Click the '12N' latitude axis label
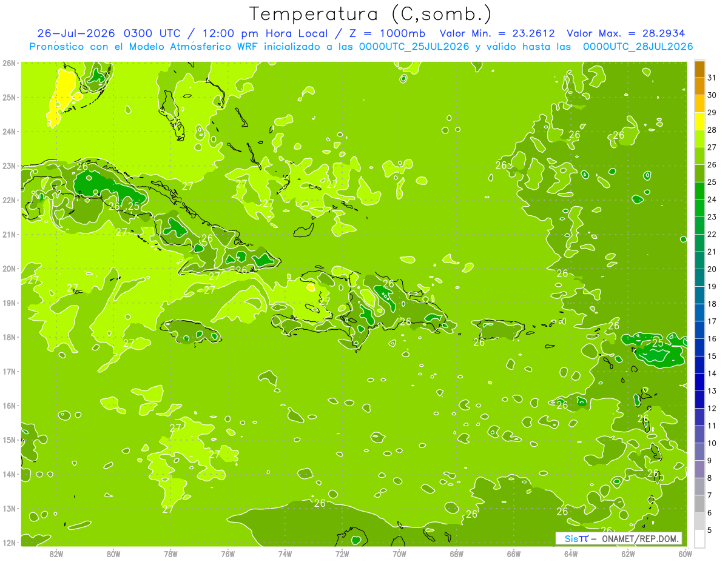 coord(8,543)
